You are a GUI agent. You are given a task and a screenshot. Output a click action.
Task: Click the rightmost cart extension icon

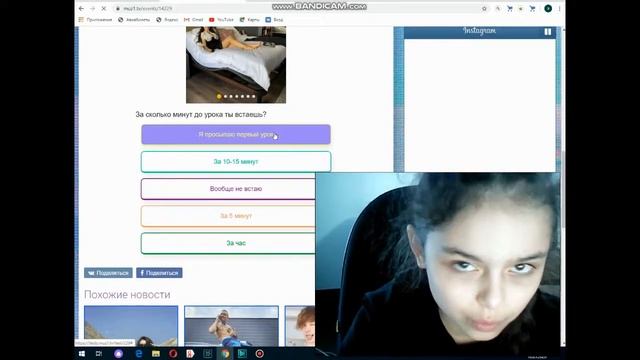click(x=532, y=9)
